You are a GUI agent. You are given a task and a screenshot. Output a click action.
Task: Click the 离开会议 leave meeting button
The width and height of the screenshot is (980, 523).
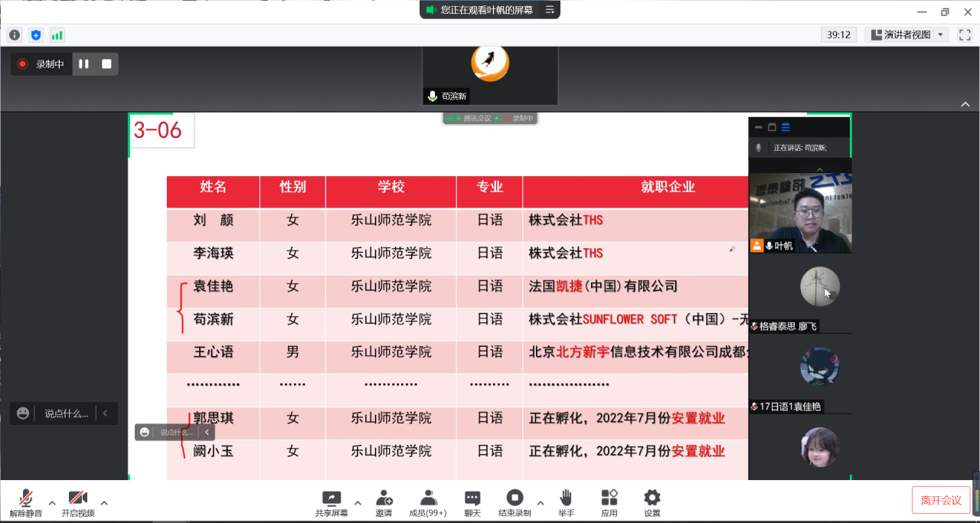pos(941,500)
